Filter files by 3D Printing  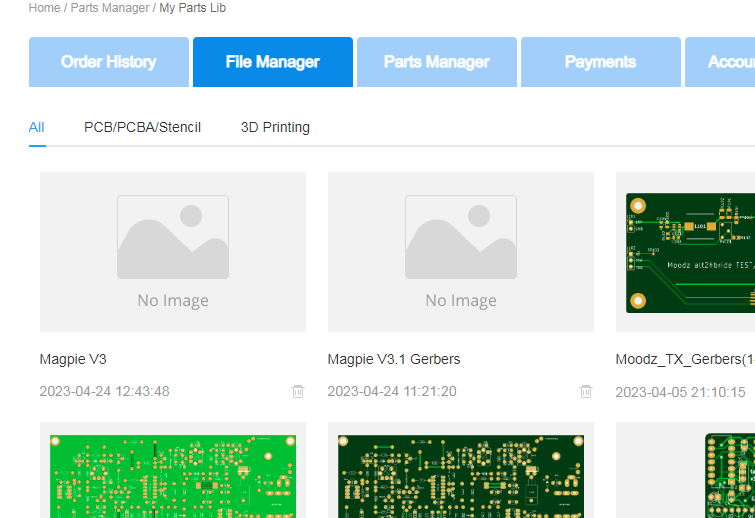click(x=275, y=128)
